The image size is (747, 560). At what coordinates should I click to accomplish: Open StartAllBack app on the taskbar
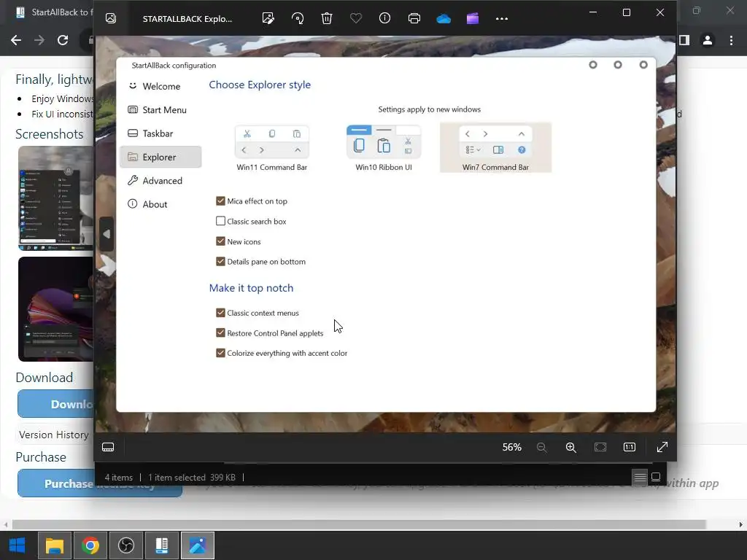(x=161, y=545)
